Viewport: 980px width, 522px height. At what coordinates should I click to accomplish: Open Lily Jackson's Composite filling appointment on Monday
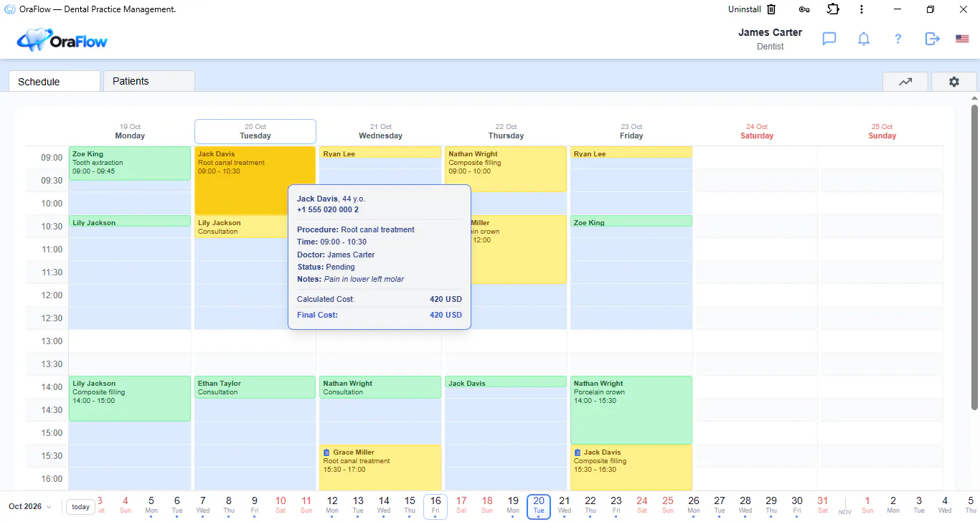[x=130, y=399]
